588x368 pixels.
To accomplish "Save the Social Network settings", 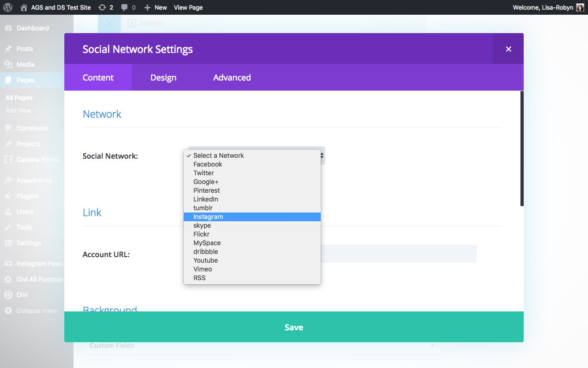I will point(294,327).
